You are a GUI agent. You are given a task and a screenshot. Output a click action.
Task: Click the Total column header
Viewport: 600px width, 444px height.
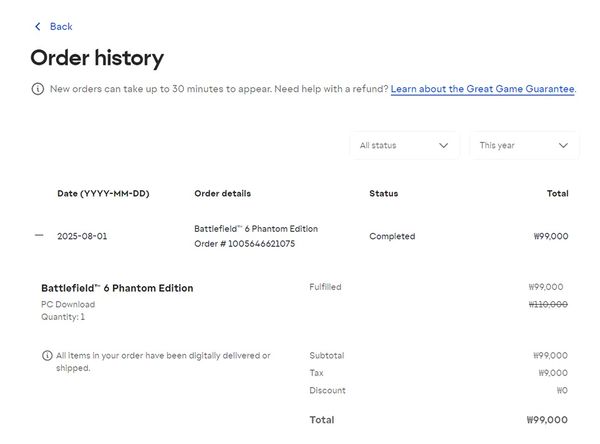click(x=557, y=193)
